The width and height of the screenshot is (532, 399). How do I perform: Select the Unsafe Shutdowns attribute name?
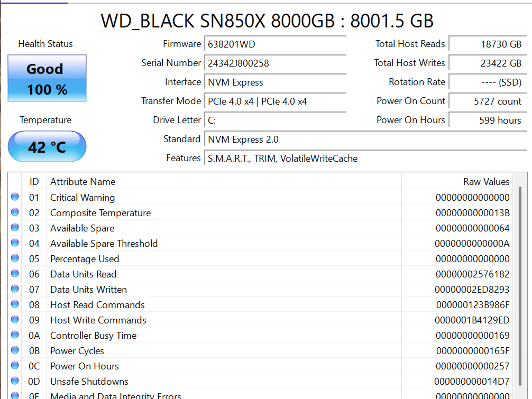pyautogui.click(x=89, y=381)
